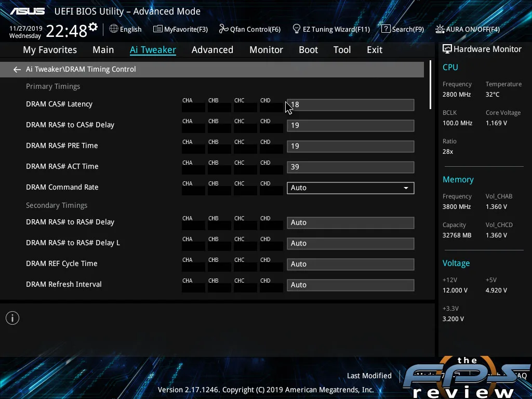The width and height of the screenshot is (532, 399).
Task: Open the Boot tab
Action: (x=309, y=50)
